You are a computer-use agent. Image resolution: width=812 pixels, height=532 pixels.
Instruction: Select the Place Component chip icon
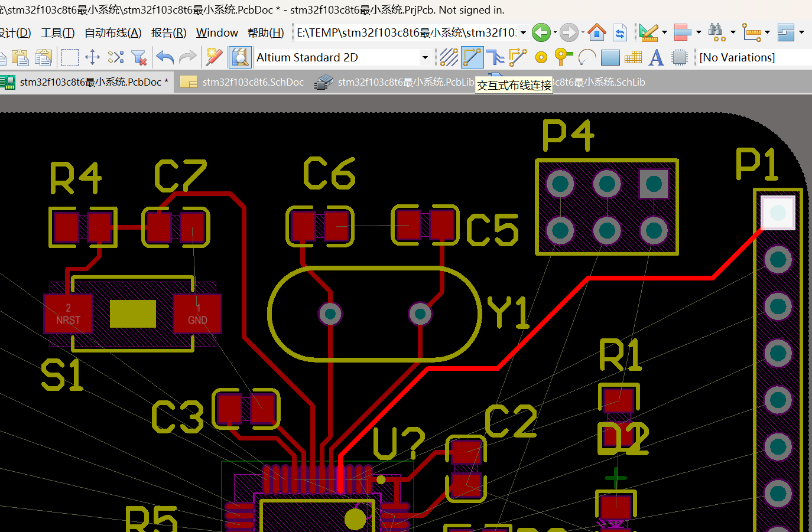coord(680,57)
